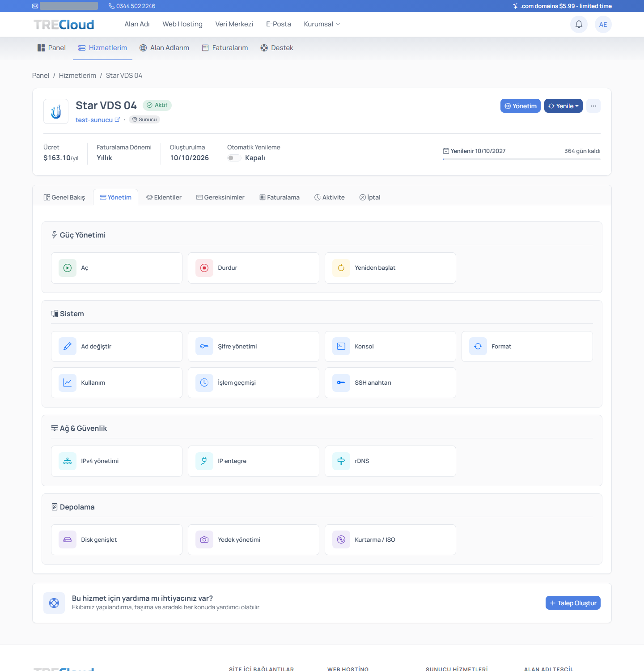Open Faturalarım in the panel navigation

click(225, 48)
